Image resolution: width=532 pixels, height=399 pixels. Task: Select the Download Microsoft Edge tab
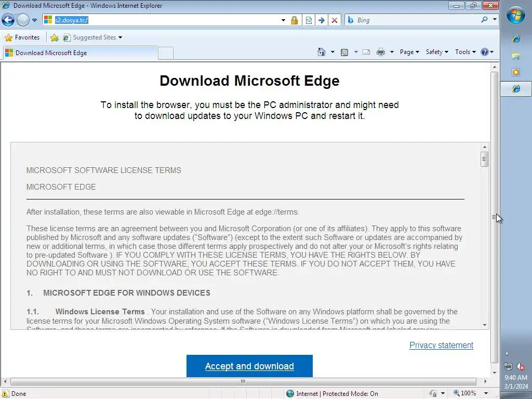tap(81, 53)
